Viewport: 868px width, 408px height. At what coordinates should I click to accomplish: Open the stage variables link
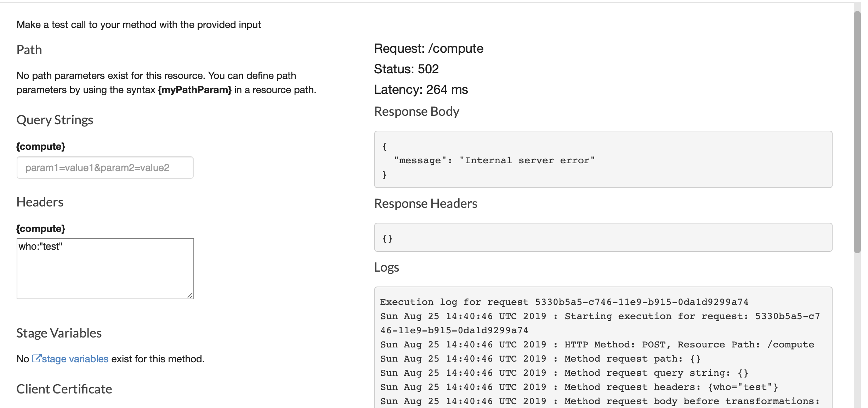click(74, 359)
